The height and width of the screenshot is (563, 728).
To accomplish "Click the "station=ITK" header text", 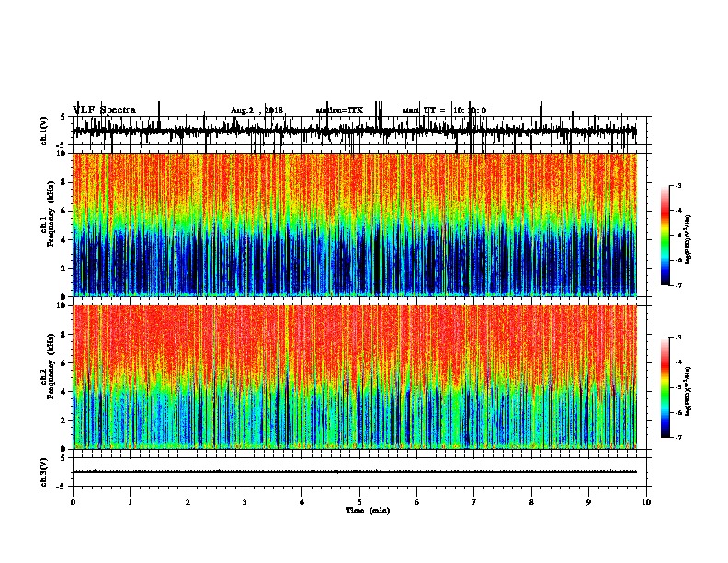I will coord(339,110).
